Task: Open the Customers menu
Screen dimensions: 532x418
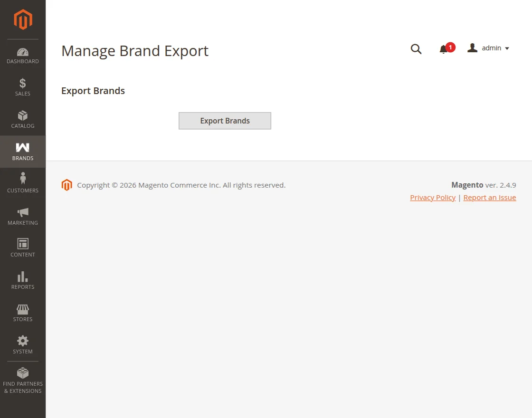Action: point(23,184)
